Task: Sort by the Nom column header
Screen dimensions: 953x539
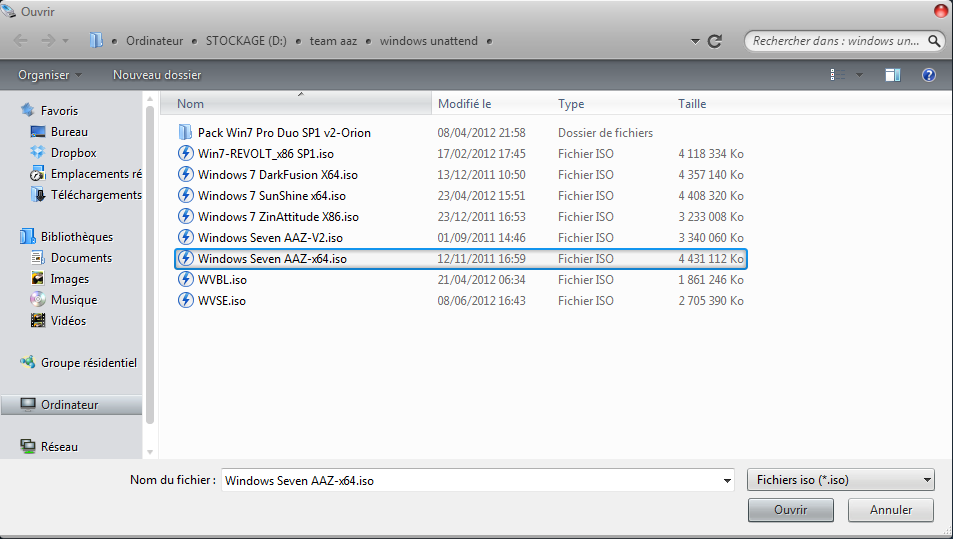Action: 296,104
